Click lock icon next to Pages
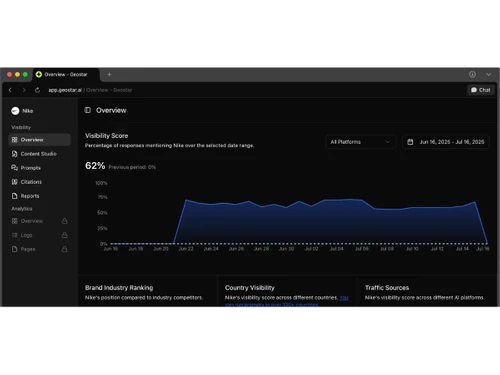The width and height of the screenshot is (500, 375). click(65, 249)
